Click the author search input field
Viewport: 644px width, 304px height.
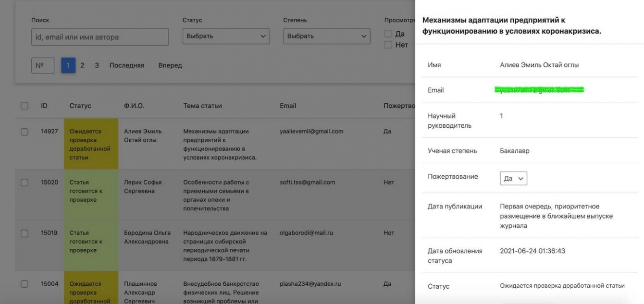100,37
